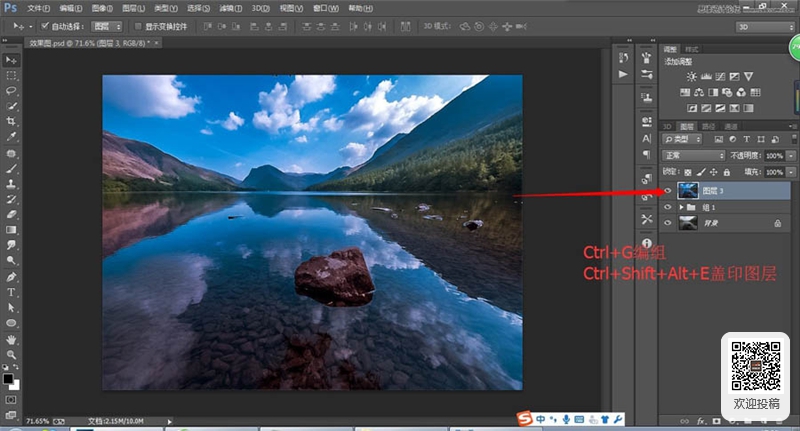Viewport: 800px width, 431px height.
Task: Open the 图像 menu
Action: [x=102, y=8]
